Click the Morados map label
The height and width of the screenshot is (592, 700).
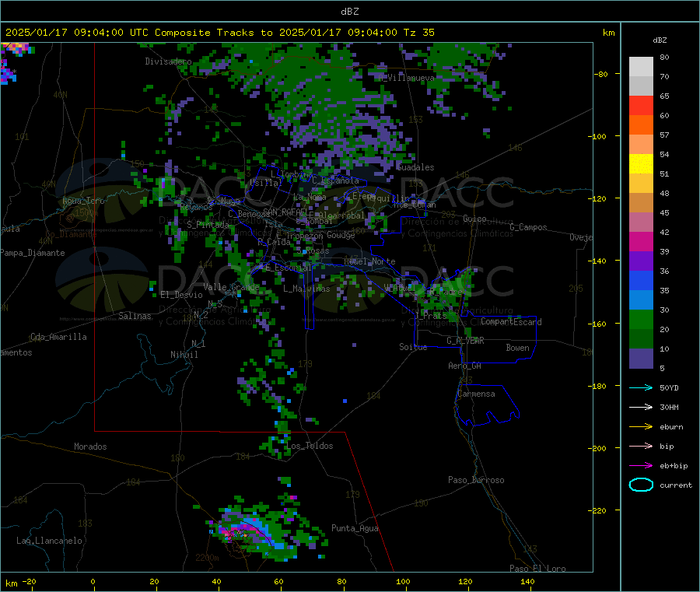coord(91,447)
